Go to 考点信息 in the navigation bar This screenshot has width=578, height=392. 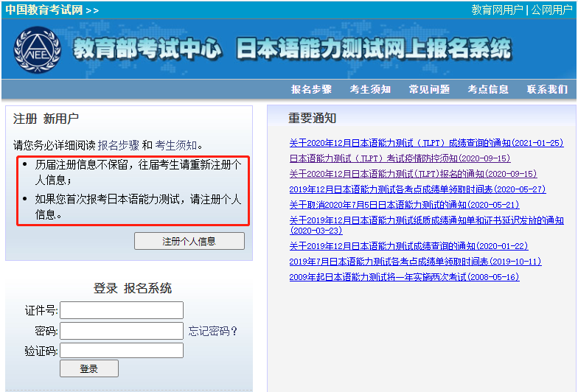tap(488, 89)
